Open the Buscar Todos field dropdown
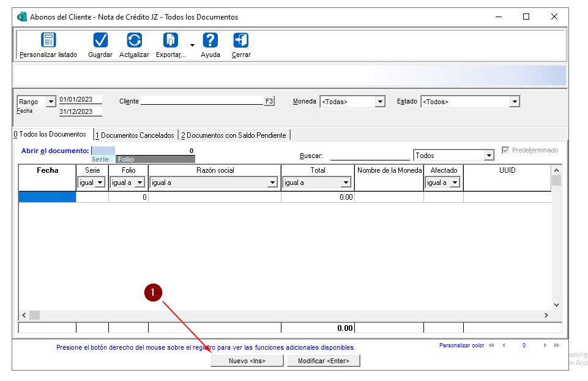This screenshot has height=381, width=588. tap(489, 156)
